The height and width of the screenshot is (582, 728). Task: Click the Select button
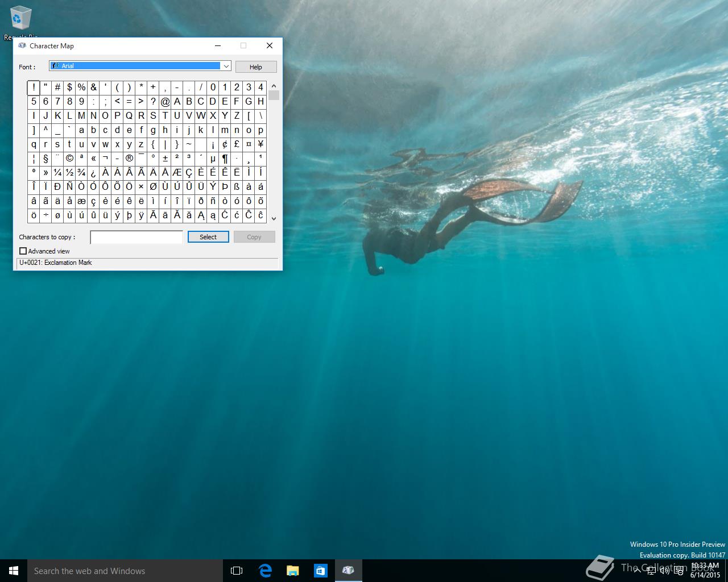[x=208, y=237]
